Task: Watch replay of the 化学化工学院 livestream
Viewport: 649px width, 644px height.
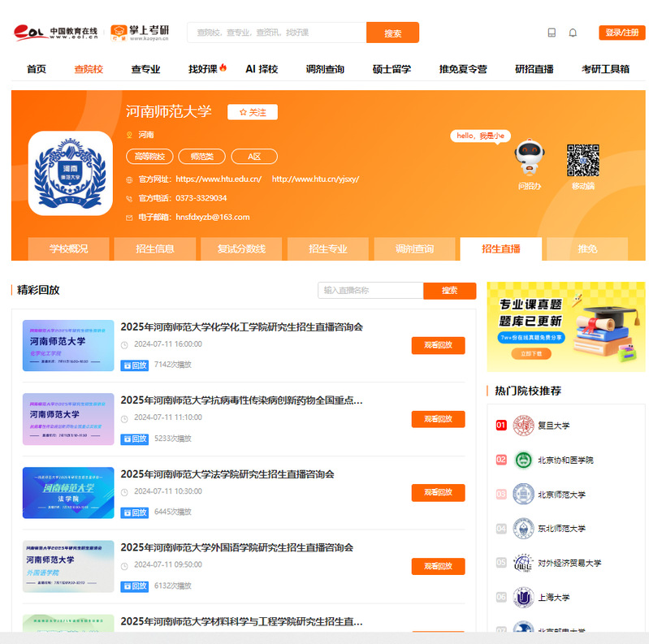Action: pyautogui.click(x=438, y=345)
